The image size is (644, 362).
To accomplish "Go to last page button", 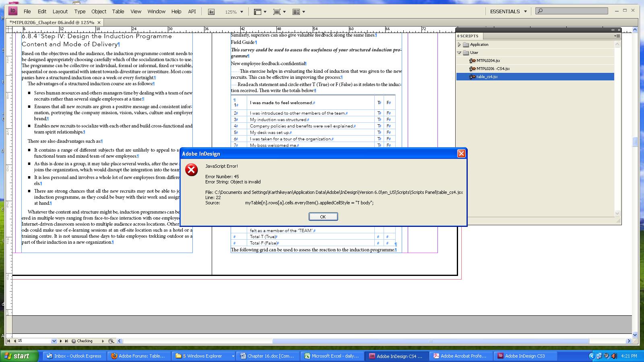I will click(x=66, y=341).
